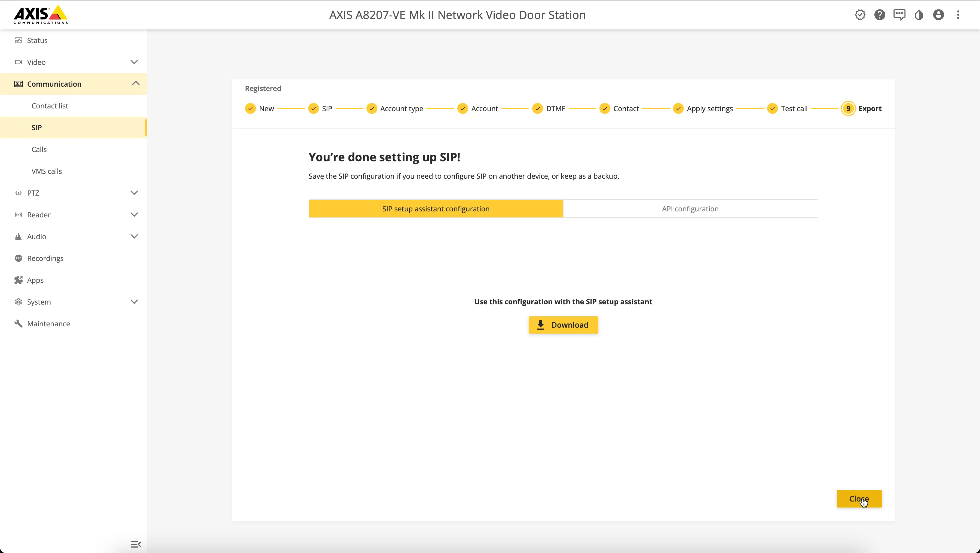Open the feedback chat bubble icon
Screen dimensions: 980x553
pyautogui.click(x=899, y=15)
